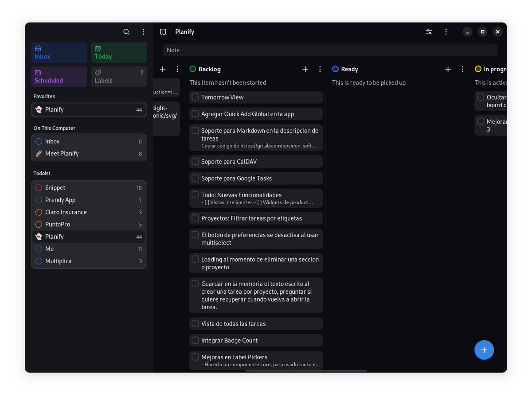This screenshot has height=400, width=532.
Task: Click the On This Computer header
Action: (x=55, y=128)
